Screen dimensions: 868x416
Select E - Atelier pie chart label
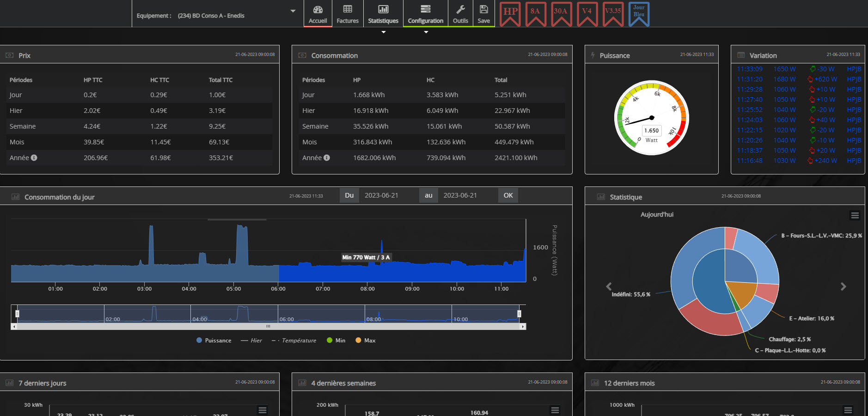812,318
